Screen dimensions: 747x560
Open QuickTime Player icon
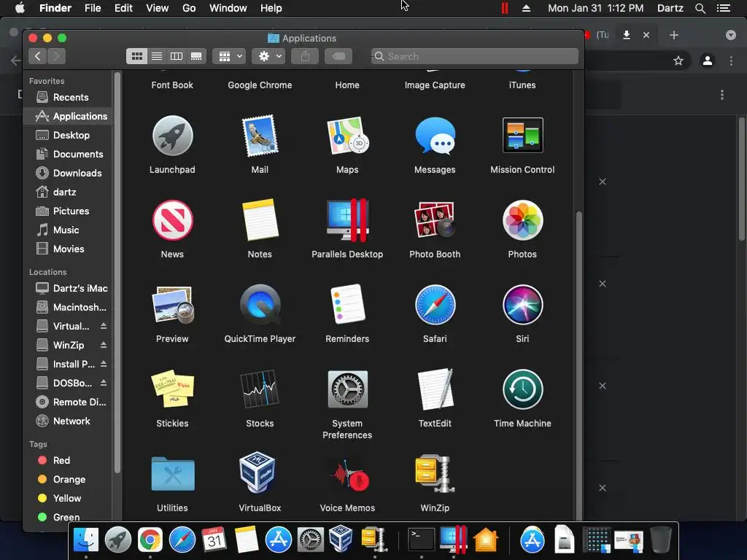coord(260,305)
